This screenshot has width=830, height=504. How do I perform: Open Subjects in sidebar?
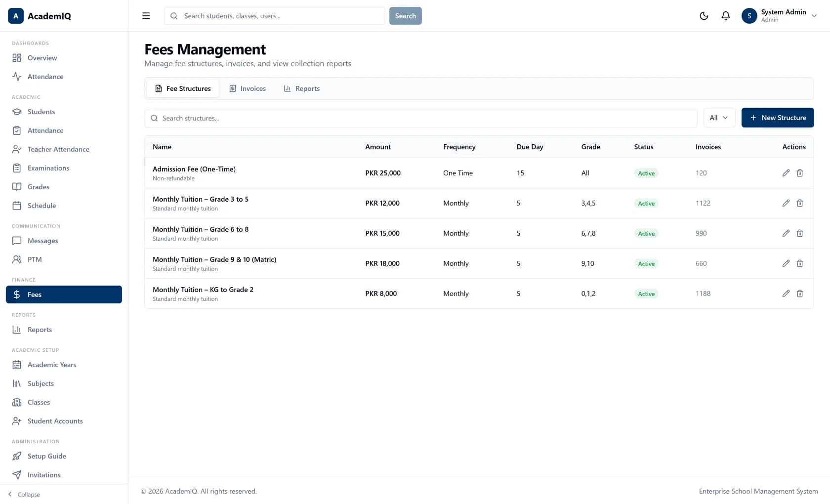click(x=64, y=383)
